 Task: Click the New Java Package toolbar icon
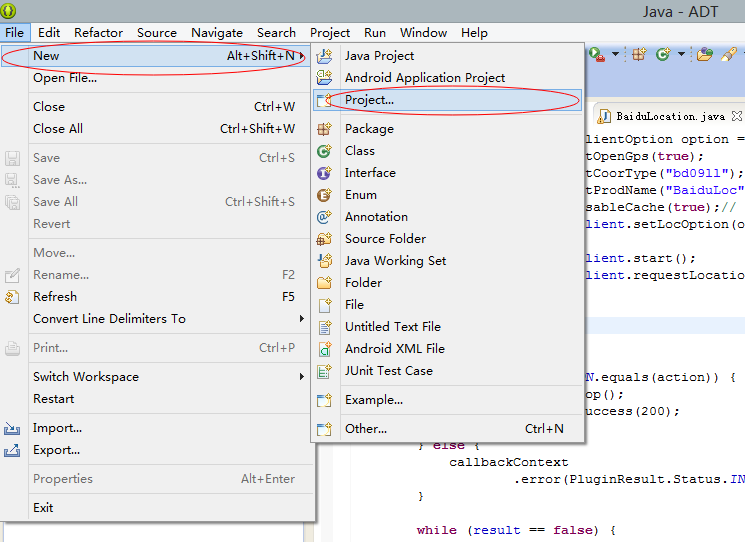click(640, 55)
